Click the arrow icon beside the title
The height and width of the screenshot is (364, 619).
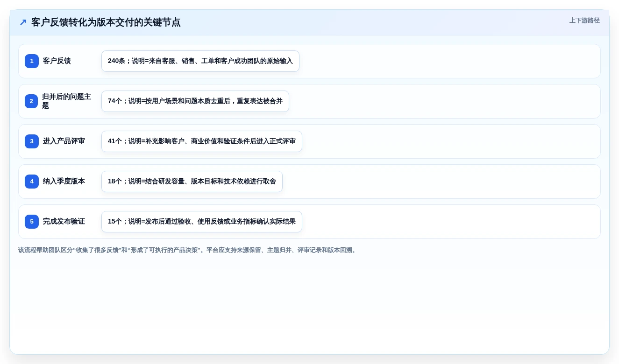23,22
